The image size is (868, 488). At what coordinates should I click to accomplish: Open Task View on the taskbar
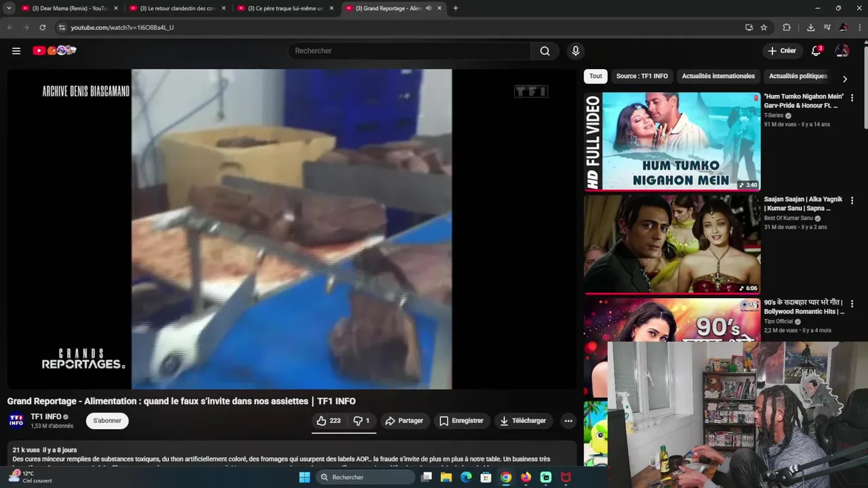point(427,477)
